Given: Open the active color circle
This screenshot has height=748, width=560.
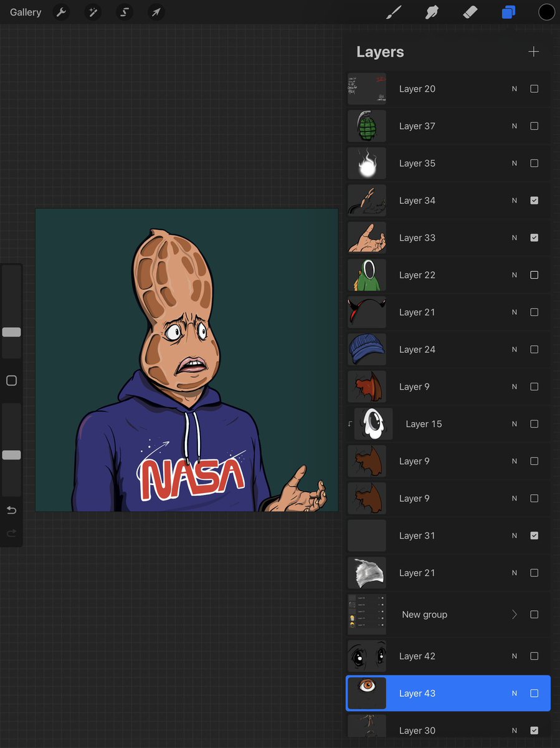Looking at the screenshot, I should click(546, 12).
